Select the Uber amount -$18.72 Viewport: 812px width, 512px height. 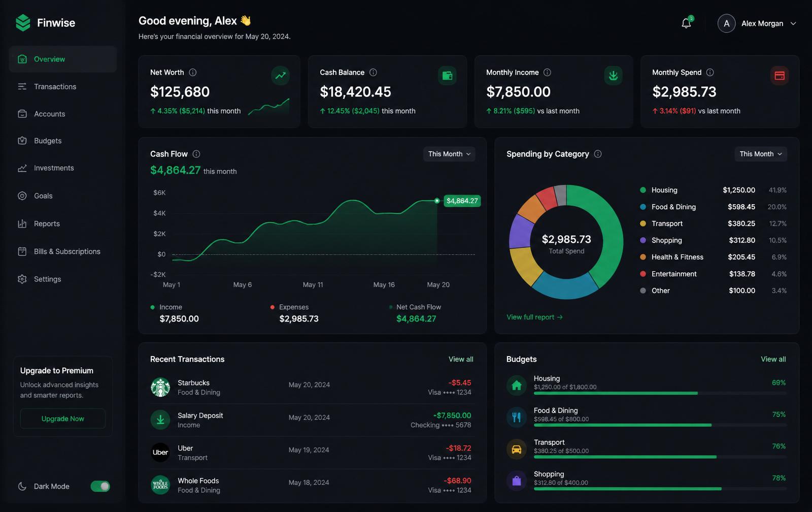click(458, 448)
